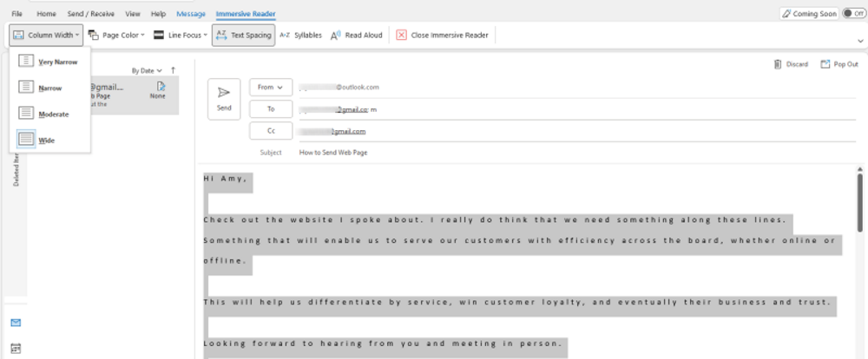
Task: Click the Cc recipients field
Action: pyautogui.click(x=577, y=132)
